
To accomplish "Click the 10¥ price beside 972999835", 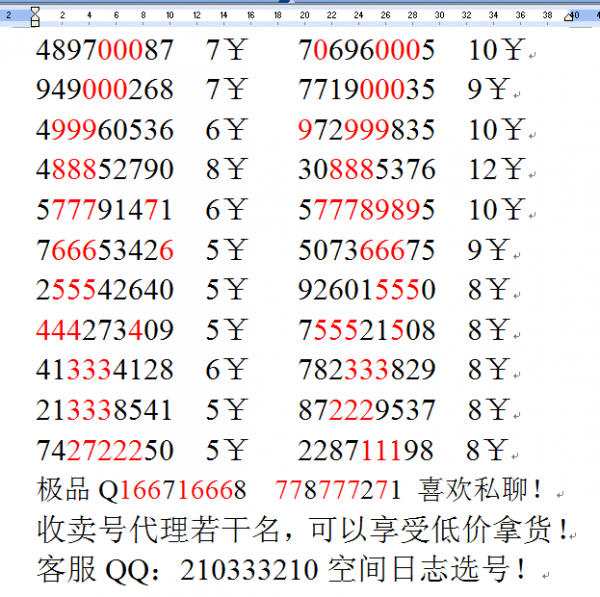I will pyautogui.click(x=496, y=130).
